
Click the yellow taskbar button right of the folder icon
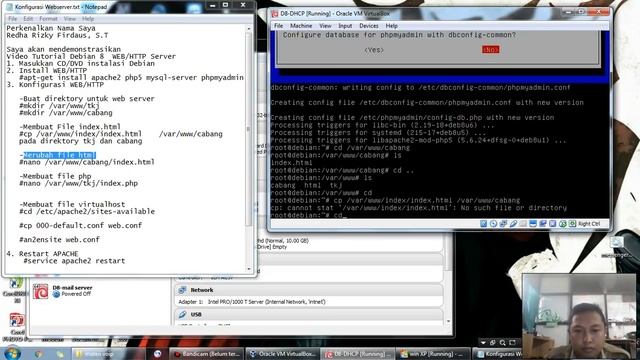coord(108,354)
